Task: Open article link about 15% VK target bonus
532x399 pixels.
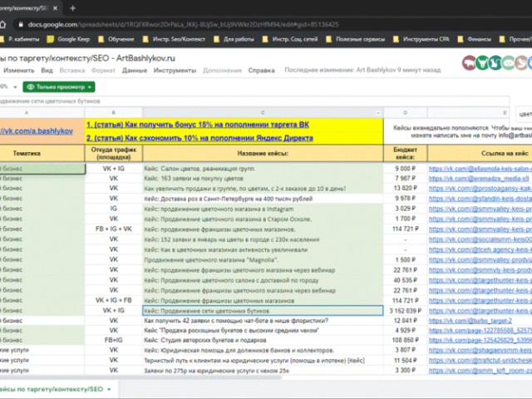Action: pos(198,125)
